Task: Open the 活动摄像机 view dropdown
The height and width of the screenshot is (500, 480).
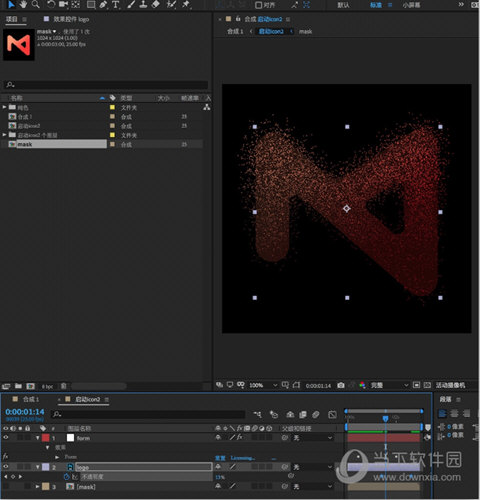Action: 451,385
